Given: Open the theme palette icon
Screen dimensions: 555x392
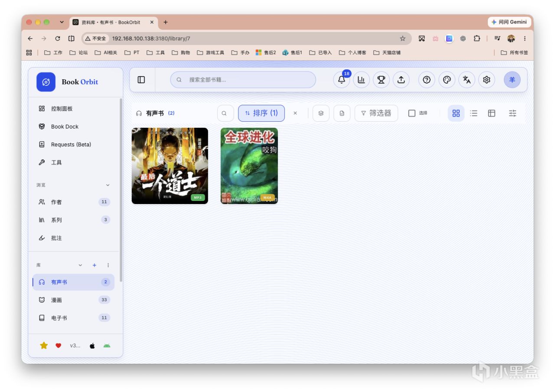Looking at the screenshot, I should tap(447, 80).
